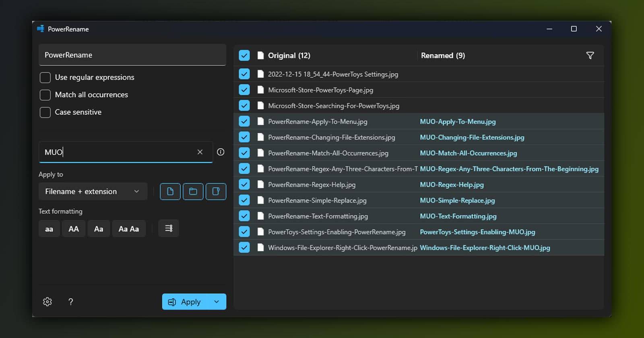The height and width of the screenshot is (338, 644).
Task: Uncheck PowerRename-Regex-Help.jpg checkbox
Action: tap(244, 185)
